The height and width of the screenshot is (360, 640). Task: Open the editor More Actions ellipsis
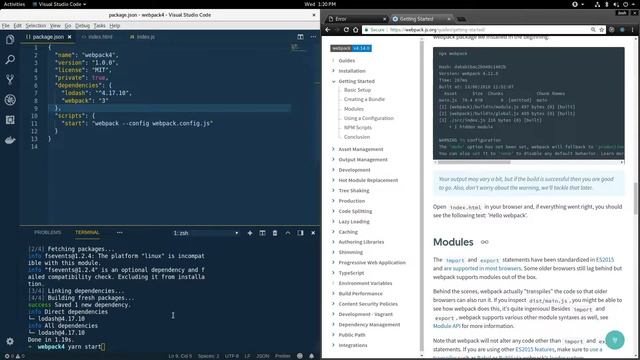[313, 37]
